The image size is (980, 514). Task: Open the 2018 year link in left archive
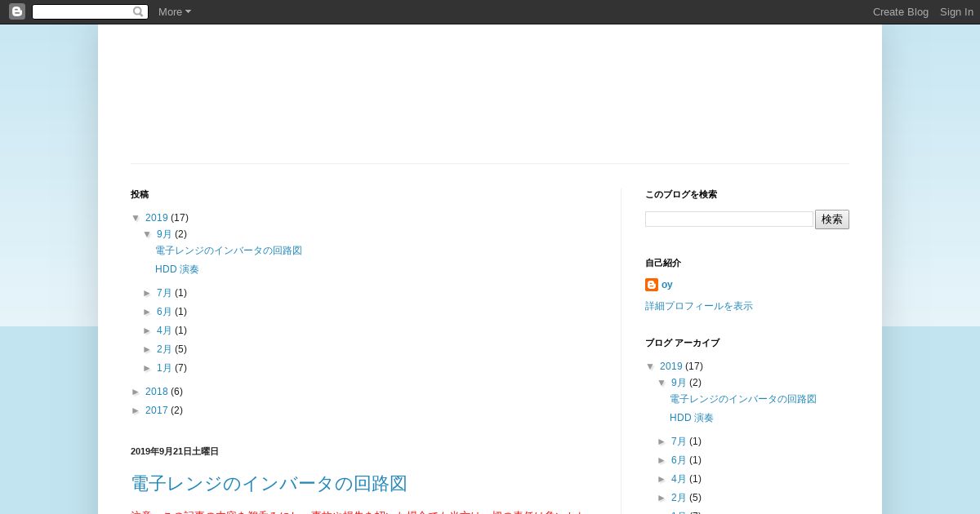click(x=157, y=392)
